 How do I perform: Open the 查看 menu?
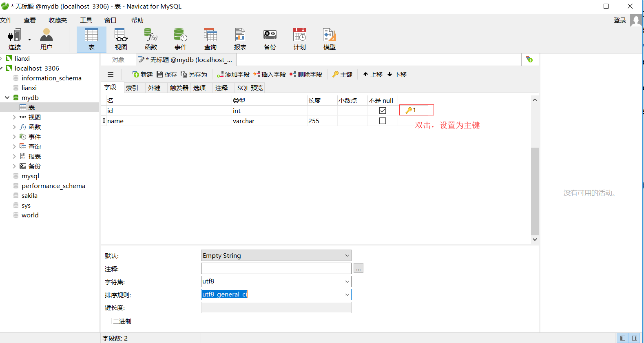point(30,20)
